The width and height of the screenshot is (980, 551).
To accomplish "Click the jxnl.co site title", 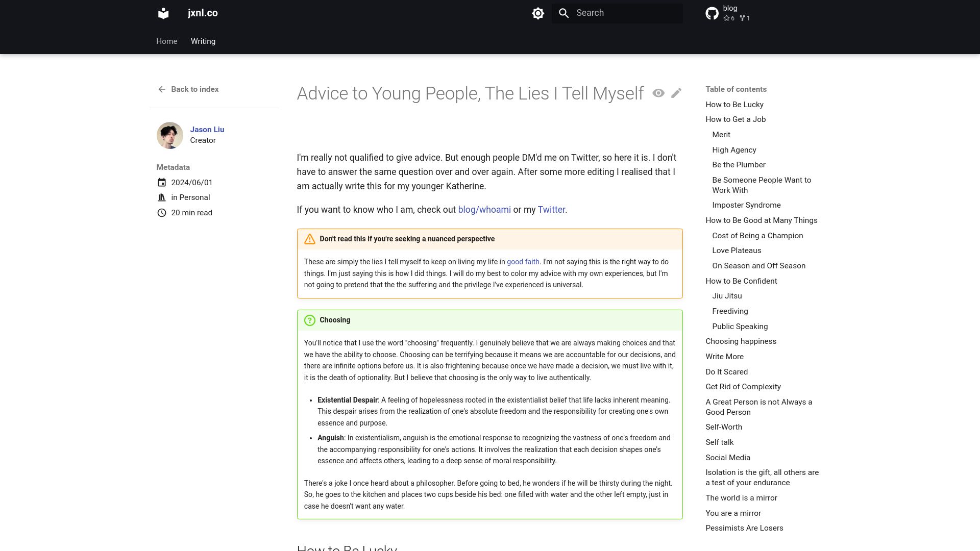I will tap(203, 13).
